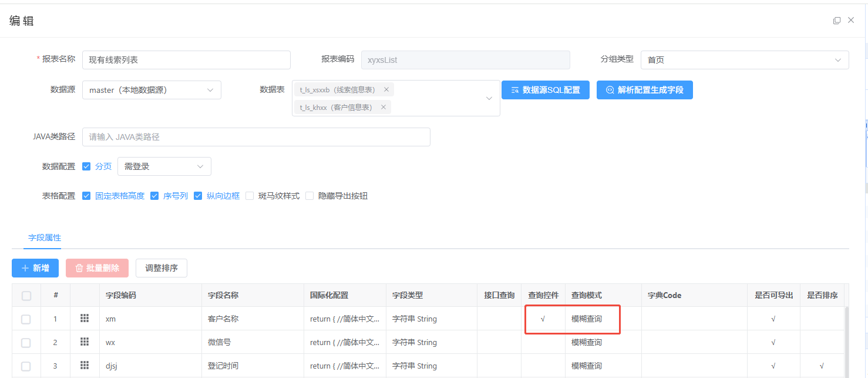This screenshot has width=868, height=378.
Task: Check 隐藏导出按钮 option
Action: point(310,196)
